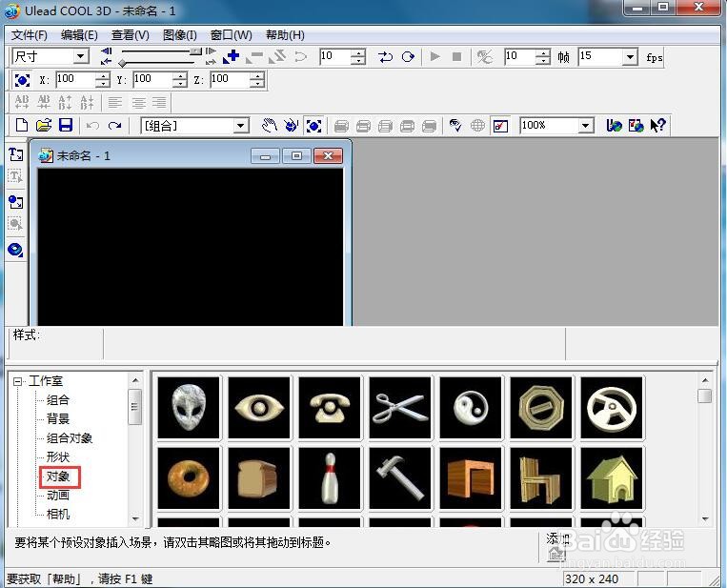The image size is (727, 588).
Task: Select 组合对象 in the studio tree
Action: [x=70, y=438]
